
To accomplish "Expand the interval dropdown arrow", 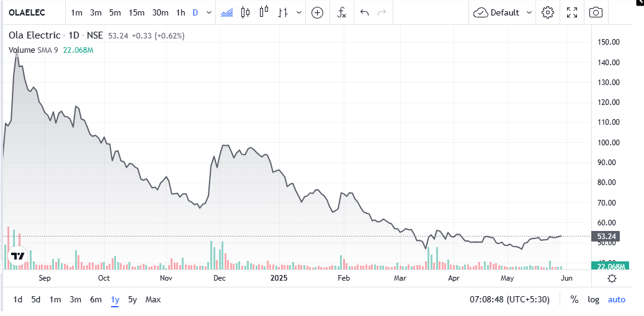I will pyautogui.click(x=209, y=13).
